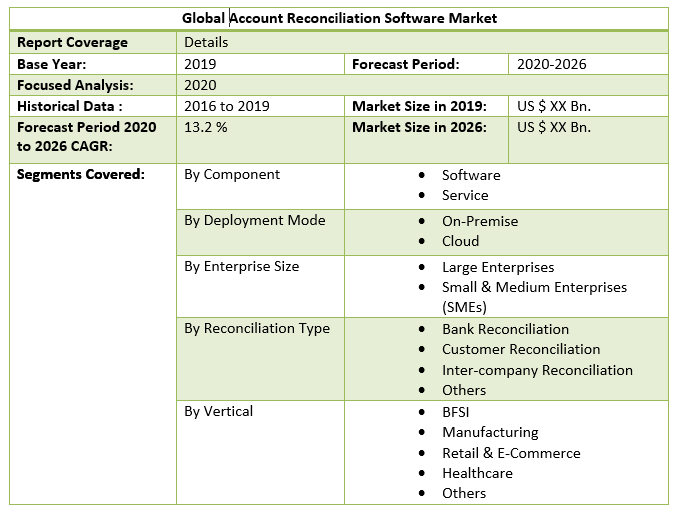The height and width of the screenshot is (513, 678).
Task: Select the Report Coverage header cell
Action: tap(72, 42)
